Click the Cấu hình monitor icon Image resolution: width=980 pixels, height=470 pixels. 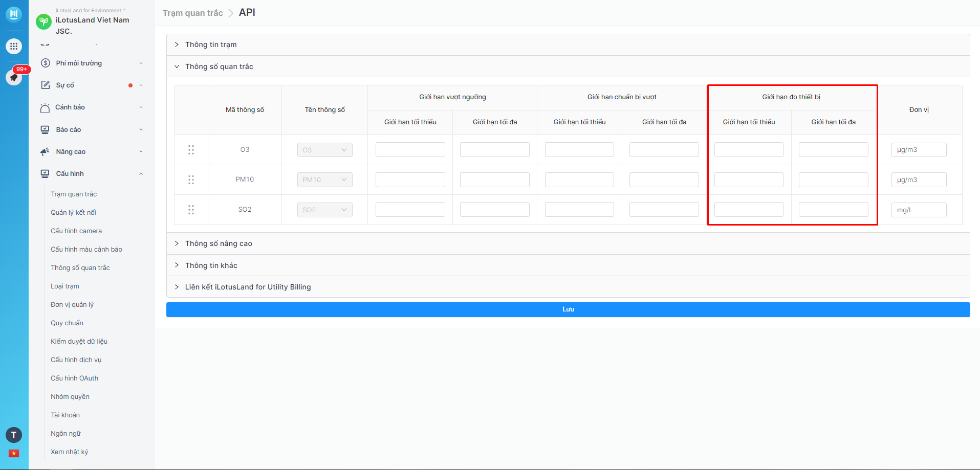tap(45, 173)
